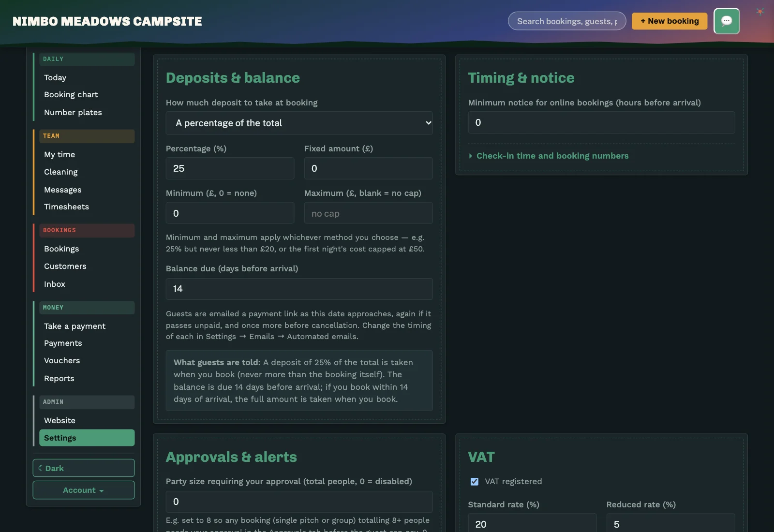Click the Nimbo Meadows Campsite title

[x=107, y=21]
